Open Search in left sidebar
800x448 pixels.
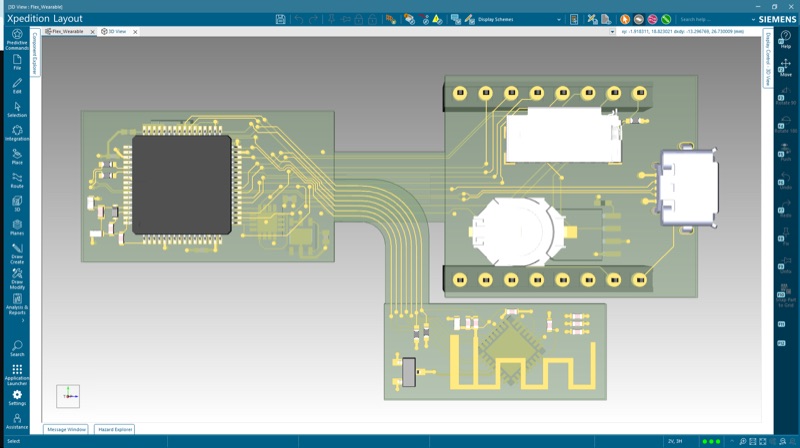(x=17, y=349)
